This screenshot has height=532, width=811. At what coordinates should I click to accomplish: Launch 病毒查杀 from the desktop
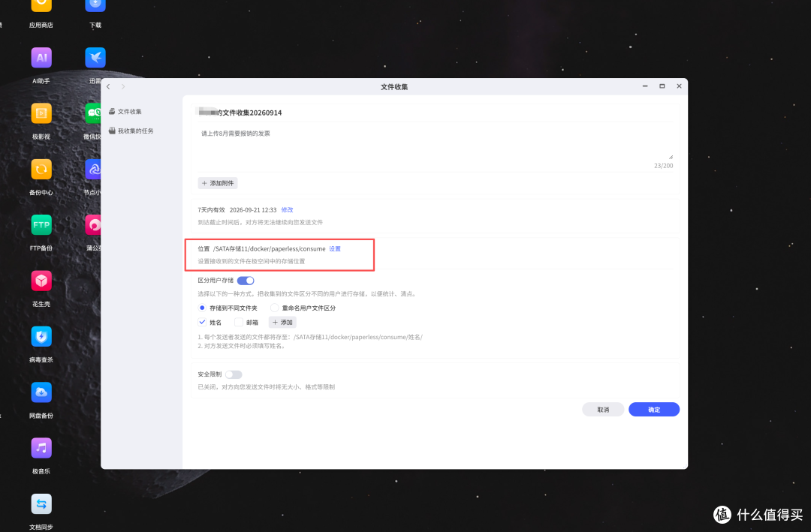(x=41, y=337)
